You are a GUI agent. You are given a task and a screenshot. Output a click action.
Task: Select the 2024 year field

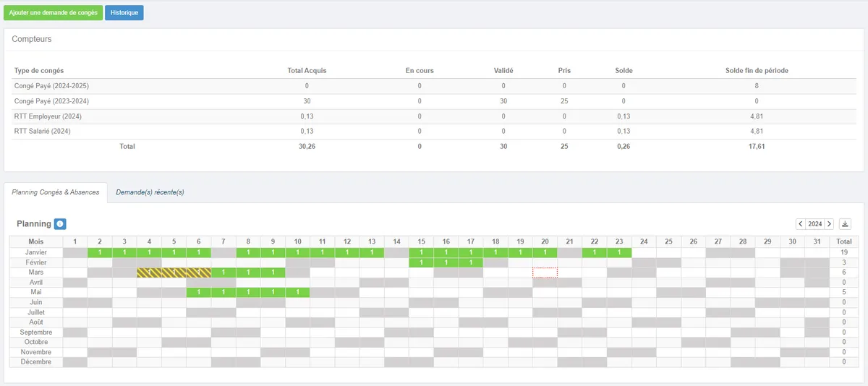pos(815,224)
